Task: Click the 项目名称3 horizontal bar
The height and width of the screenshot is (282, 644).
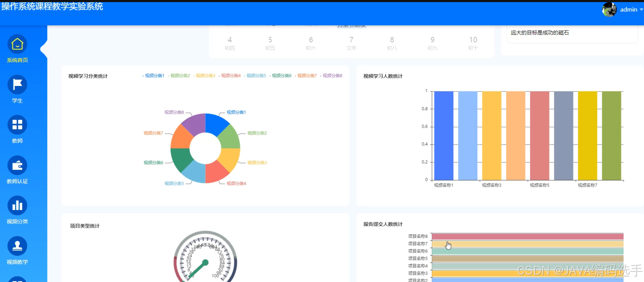Action: (x=527, y=274)
